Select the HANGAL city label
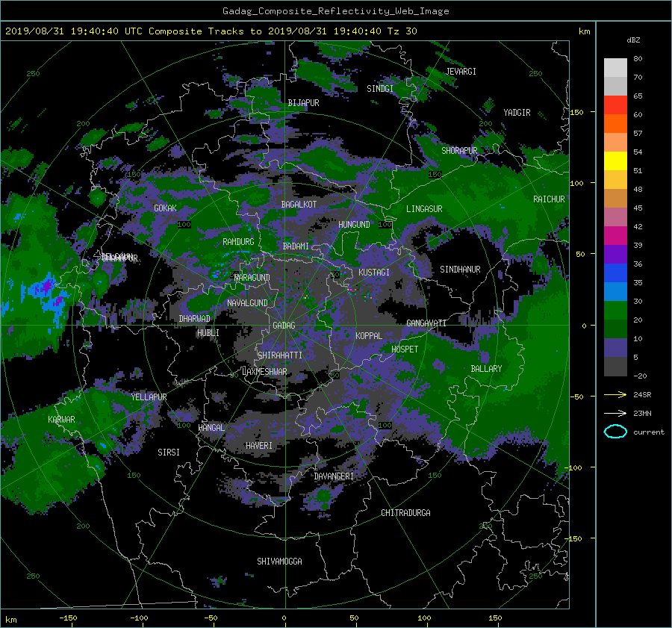The height and width of the screenshot is (628, 672). click(x=211, y=428)
